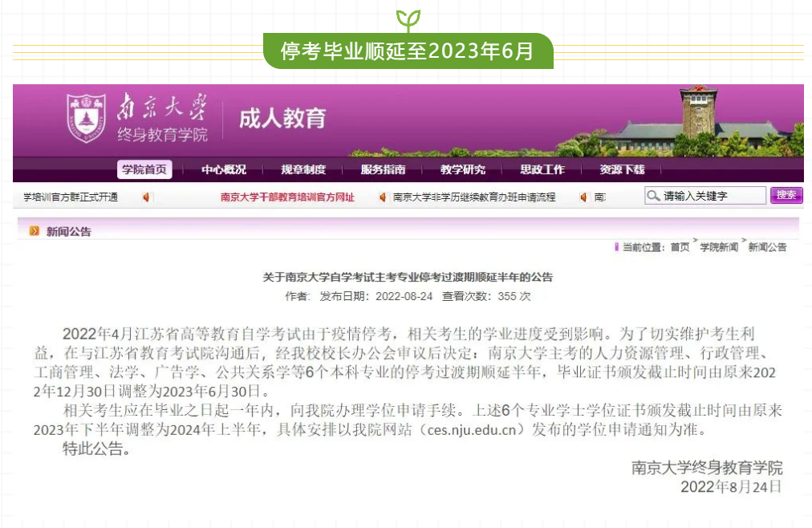Open the 学院首页 menu item
Viewport: 812px width, 528px height.
(x=144, y=170)
